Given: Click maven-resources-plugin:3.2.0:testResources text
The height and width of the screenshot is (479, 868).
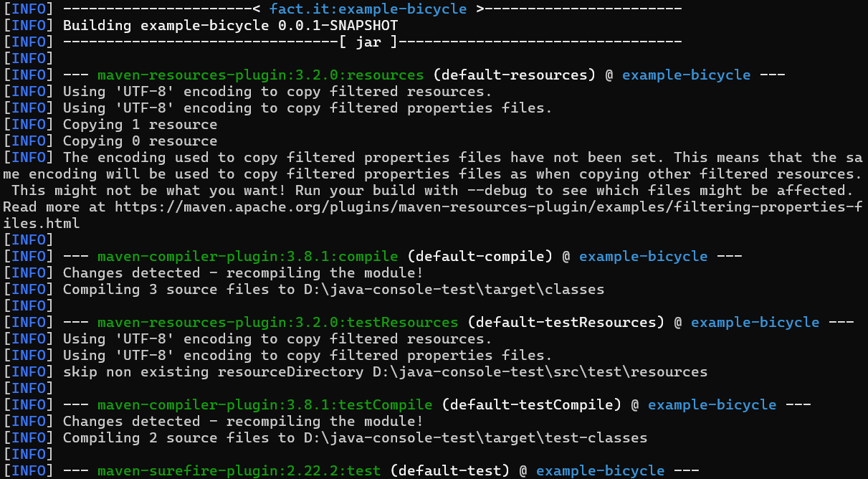Looking at the screenshot, I should [x=278, y=322].
